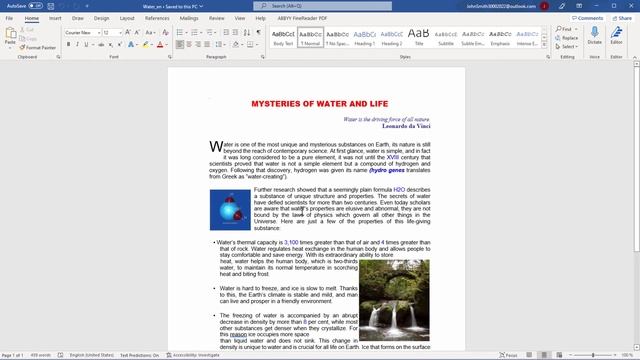Decrease paragraph indent
The image size is (640, 360).
coord(226,32)
